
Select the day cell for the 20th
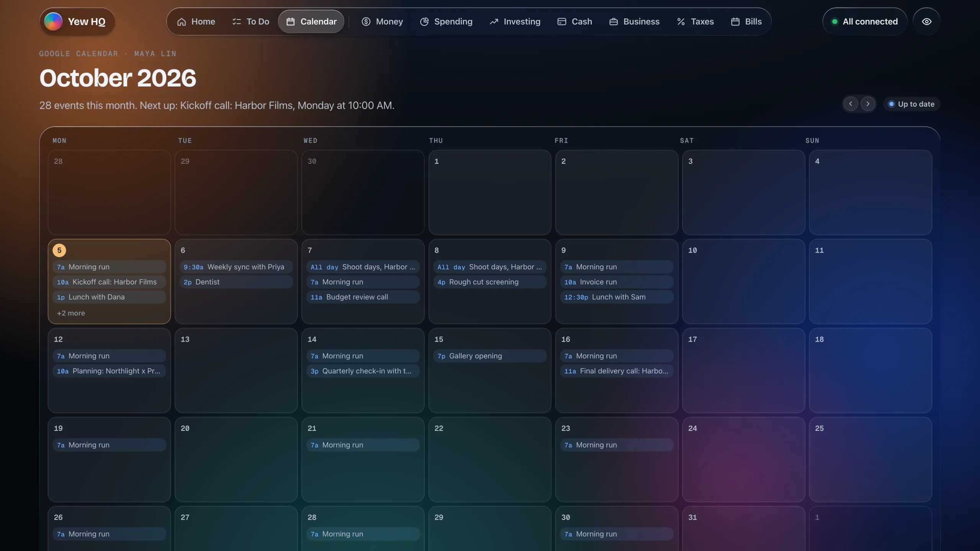236,460
